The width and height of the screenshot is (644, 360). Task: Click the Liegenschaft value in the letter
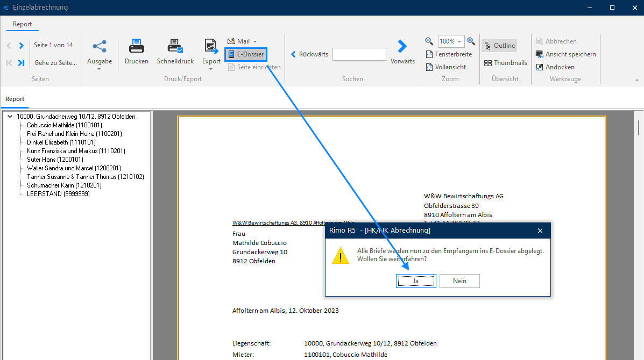[370, 343]
